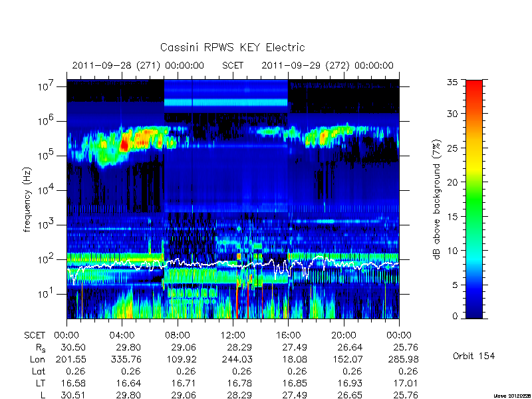The height and width of the screenshot is (399, 532).
Task: Click the Lon value '244.03'
Action: click(x=237, y=359)
